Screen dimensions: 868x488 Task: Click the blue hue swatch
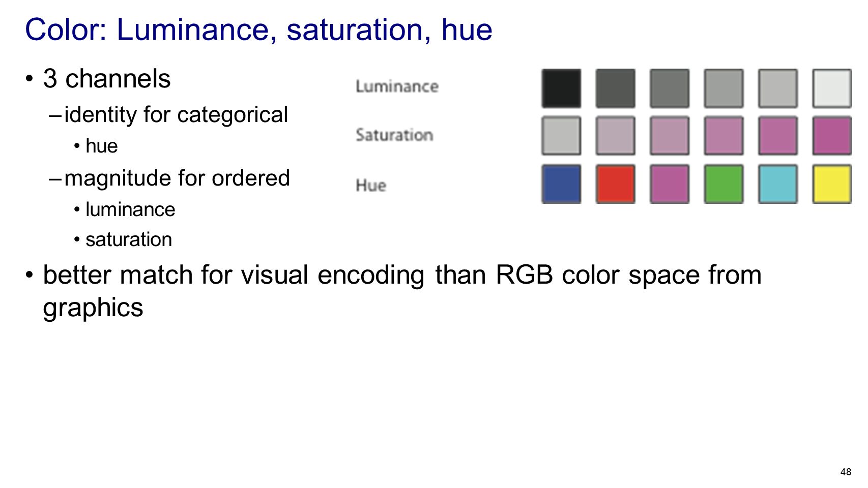coord(561,184)
